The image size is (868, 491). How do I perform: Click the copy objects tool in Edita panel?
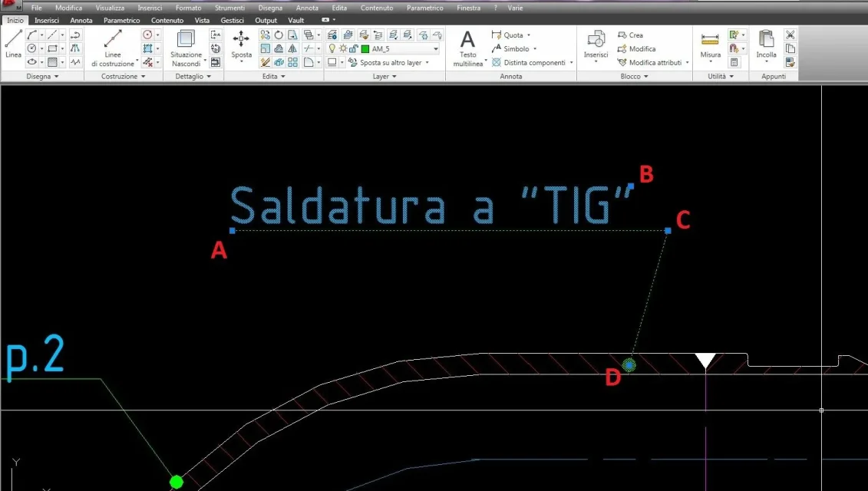click(x=266, y=35)
